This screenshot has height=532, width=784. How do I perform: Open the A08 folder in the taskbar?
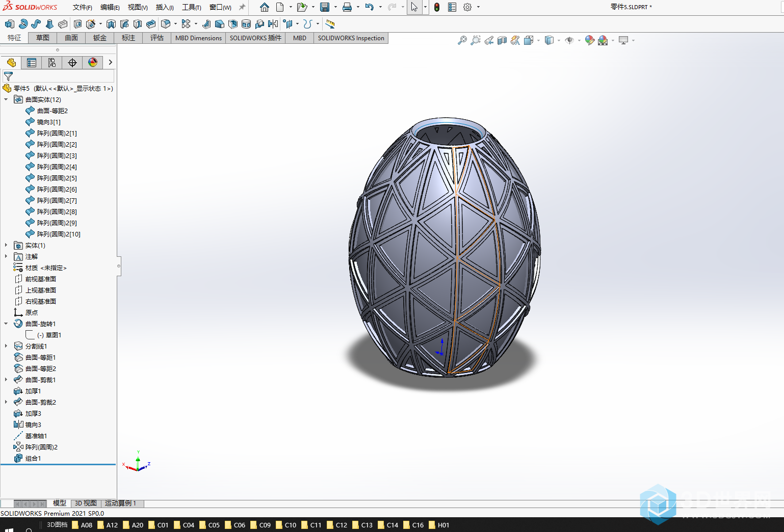point(82,525)
